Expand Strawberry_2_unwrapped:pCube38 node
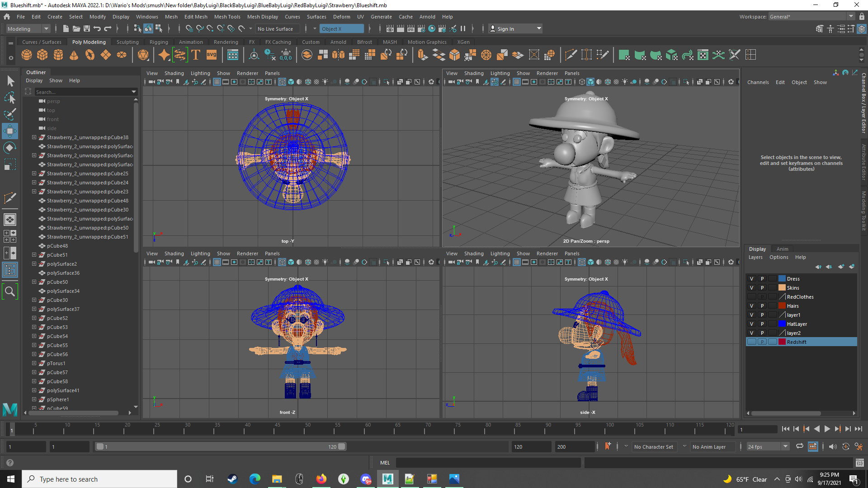This screenshot has height=488, width=868. pos(34,137)
